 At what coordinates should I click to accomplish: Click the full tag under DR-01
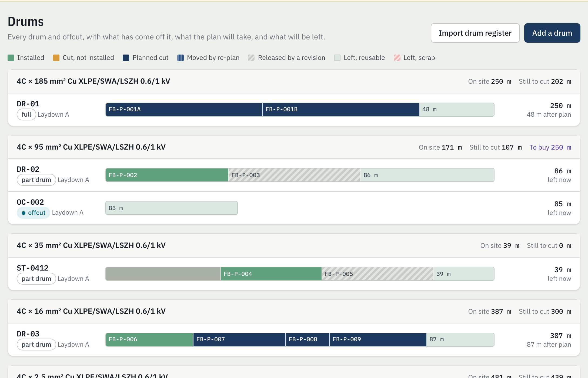tap(26, 114)
